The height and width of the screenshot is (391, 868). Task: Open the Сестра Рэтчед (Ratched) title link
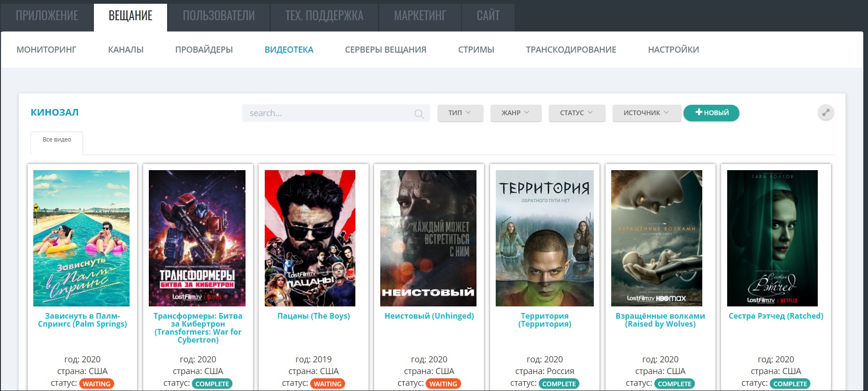[776, 316]
